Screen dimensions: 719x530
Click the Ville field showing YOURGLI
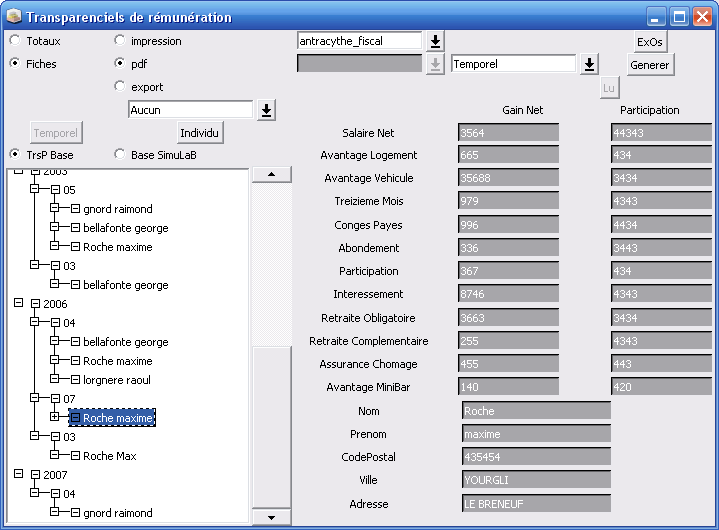(536, 480)
